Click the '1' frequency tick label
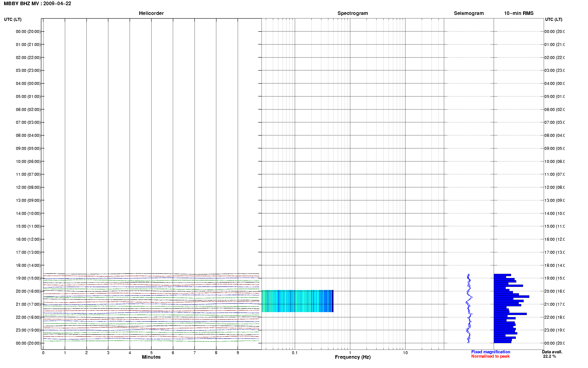This screenshot has height=368, width=588. 350,353
